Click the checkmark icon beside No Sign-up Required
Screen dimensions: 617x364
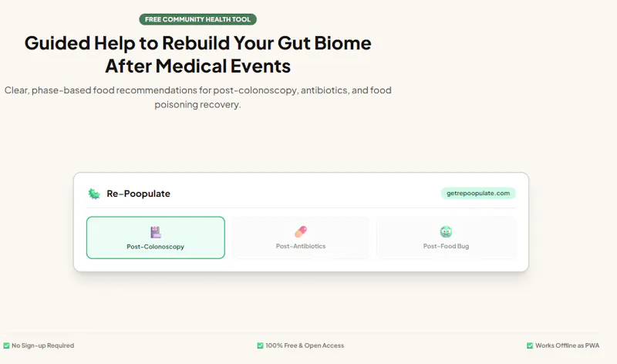(x=6, y=345)
